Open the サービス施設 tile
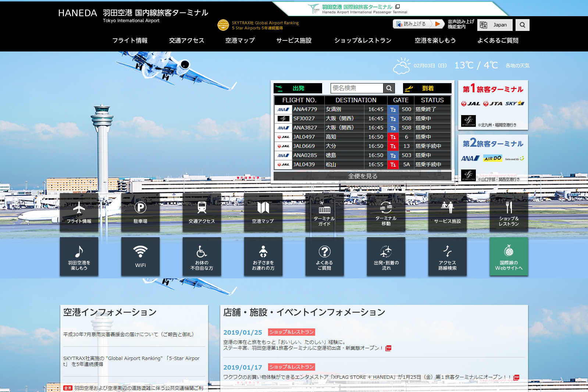The image size is (588, 392). pyautogui.click(x=448, y=212)
